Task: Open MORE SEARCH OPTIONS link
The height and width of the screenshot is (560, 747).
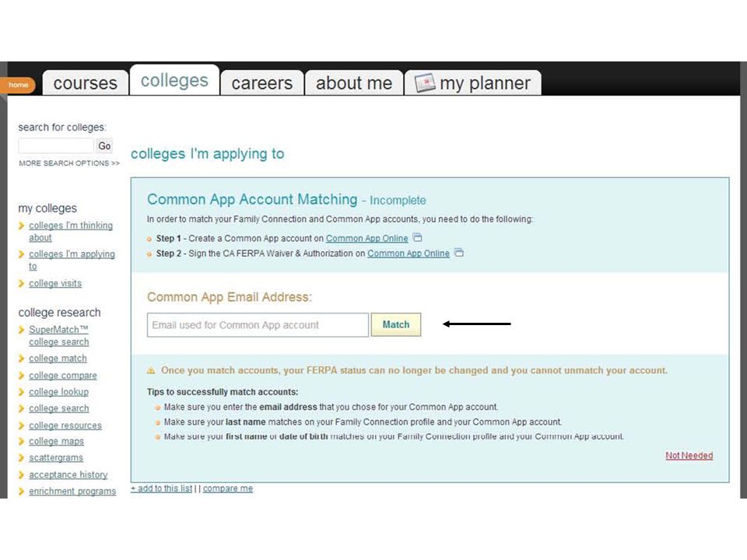Action: tap(69, 163)
